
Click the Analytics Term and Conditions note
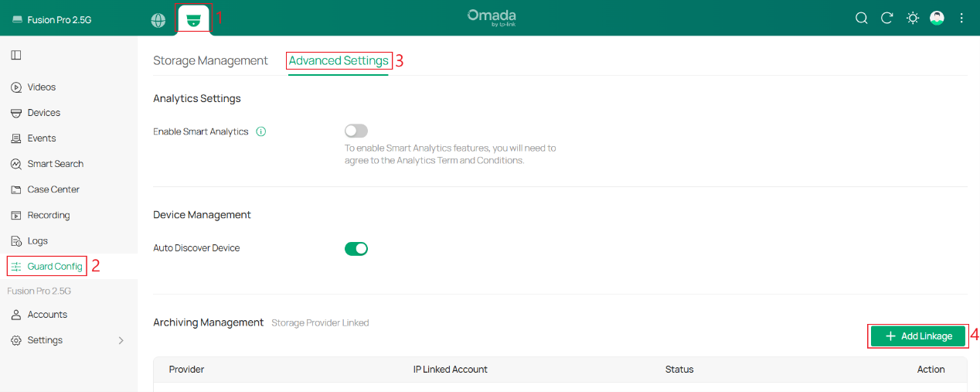point(451,154)
